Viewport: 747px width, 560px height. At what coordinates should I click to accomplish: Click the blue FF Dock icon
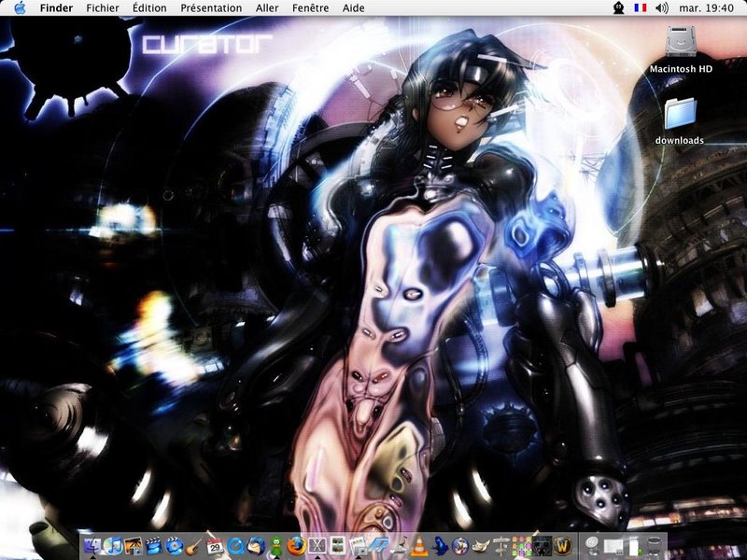pos(378,546)
